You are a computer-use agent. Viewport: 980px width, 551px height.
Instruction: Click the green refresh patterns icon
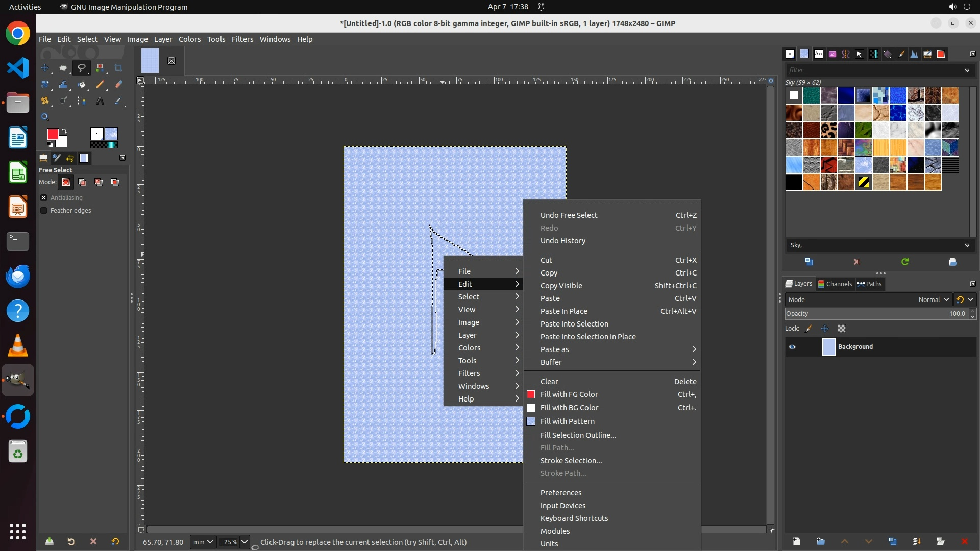coord(905,262)
